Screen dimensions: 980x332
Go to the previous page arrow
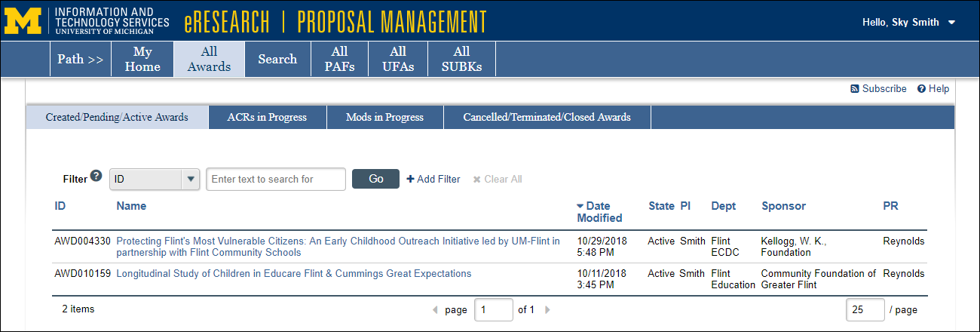(x=434, y=309)
